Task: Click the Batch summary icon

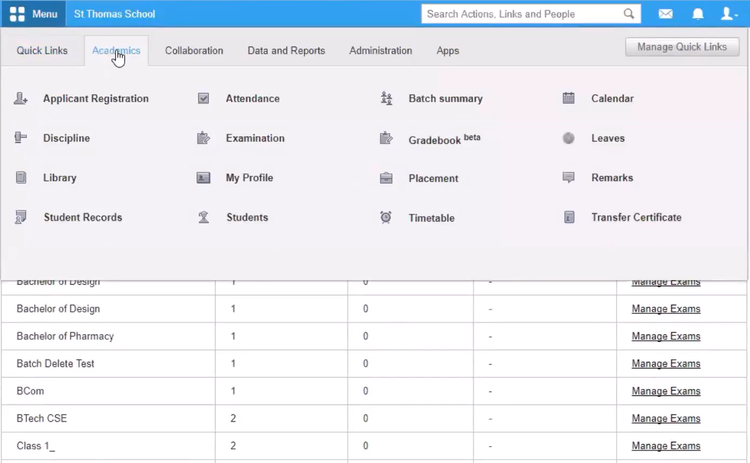Action: 387,99
